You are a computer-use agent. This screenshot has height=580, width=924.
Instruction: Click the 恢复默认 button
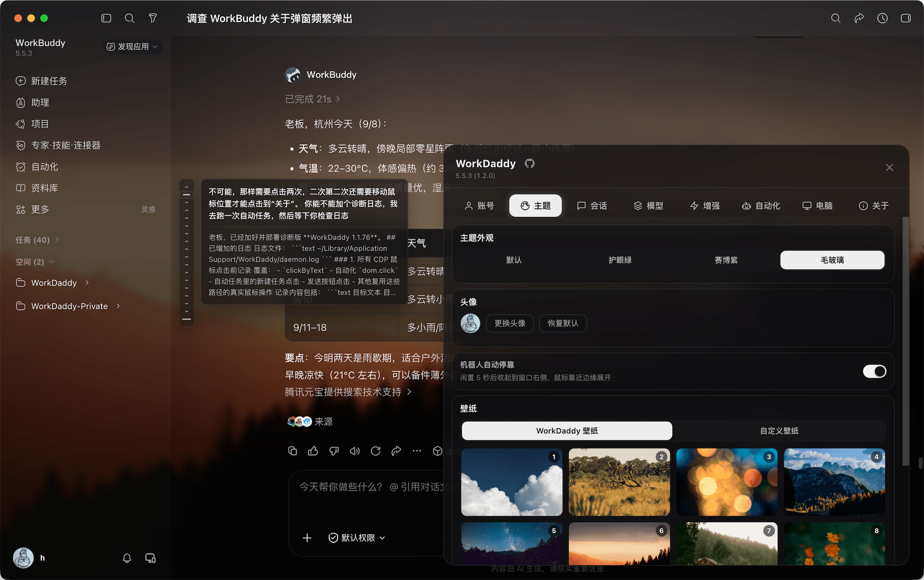coord(563,323)
